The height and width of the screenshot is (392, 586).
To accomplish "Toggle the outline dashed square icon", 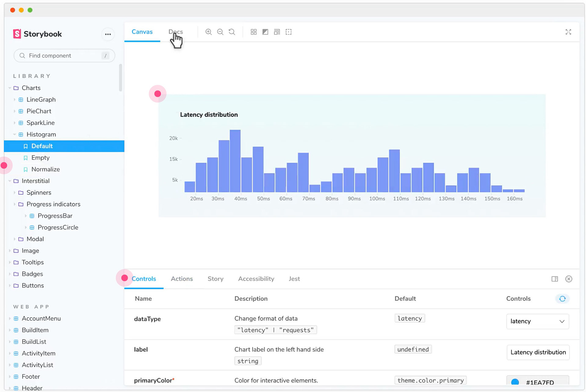I will [288, 32].
